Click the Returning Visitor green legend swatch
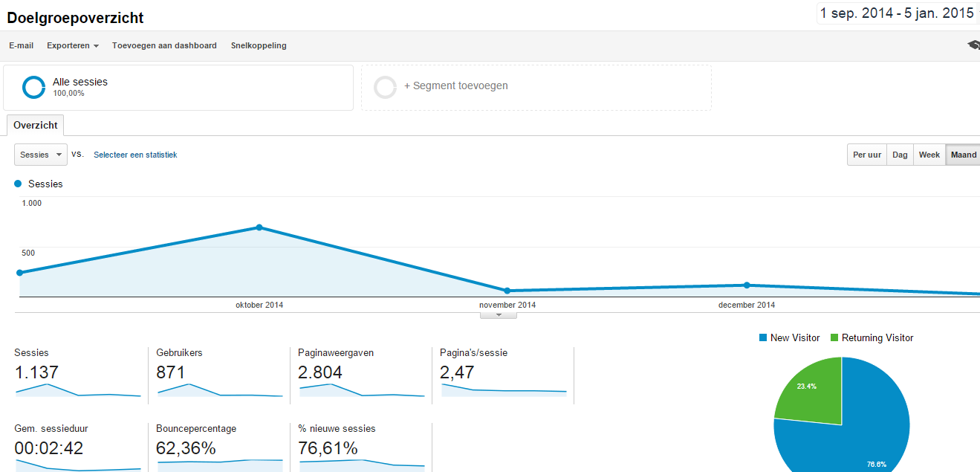This screenshot has height=472, width=980. (x=834, y=338)
